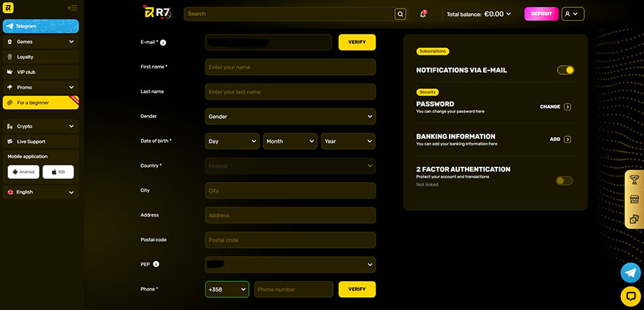Open the yellow live chat bubble
Viewport: 644px width, 310px height.
point(630,295)
